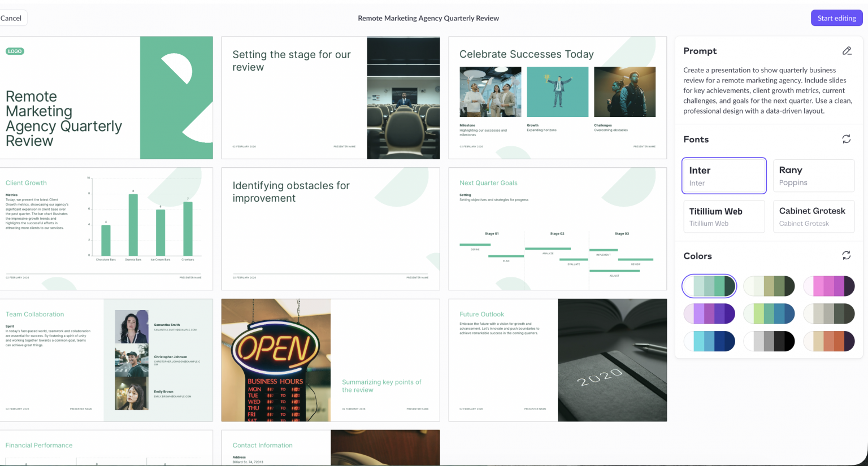Select the 'Setting the stage for our review' slide

(331, 98)
